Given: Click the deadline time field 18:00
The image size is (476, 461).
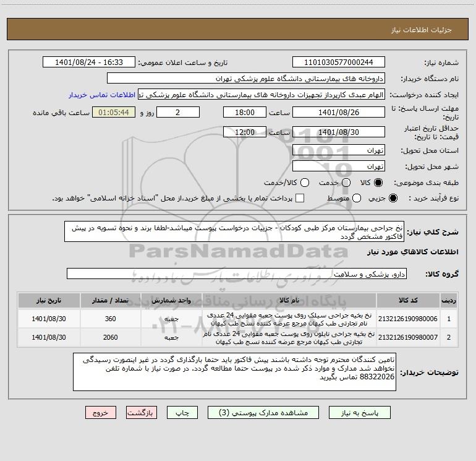Looking at the screenshot, I should click(245, 112).
